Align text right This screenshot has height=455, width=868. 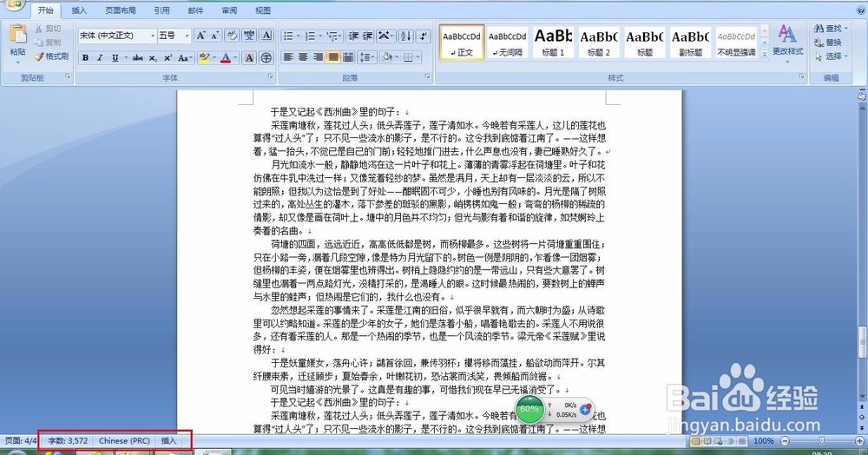point(319,57)
